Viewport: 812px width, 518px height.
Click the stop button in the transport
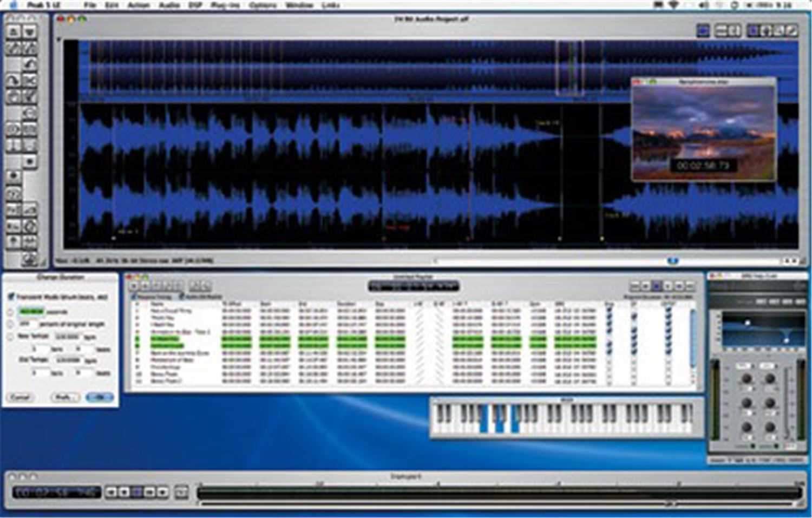coord(124,492)
